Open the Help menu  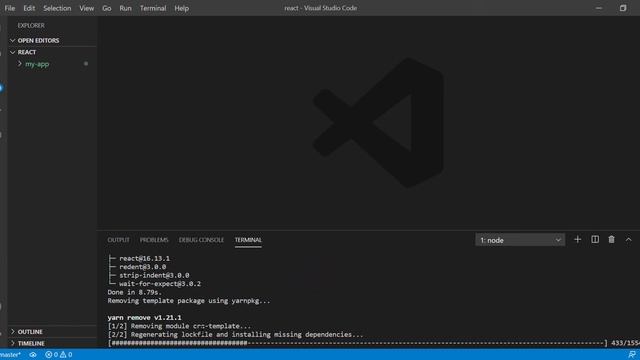point(182,8)
